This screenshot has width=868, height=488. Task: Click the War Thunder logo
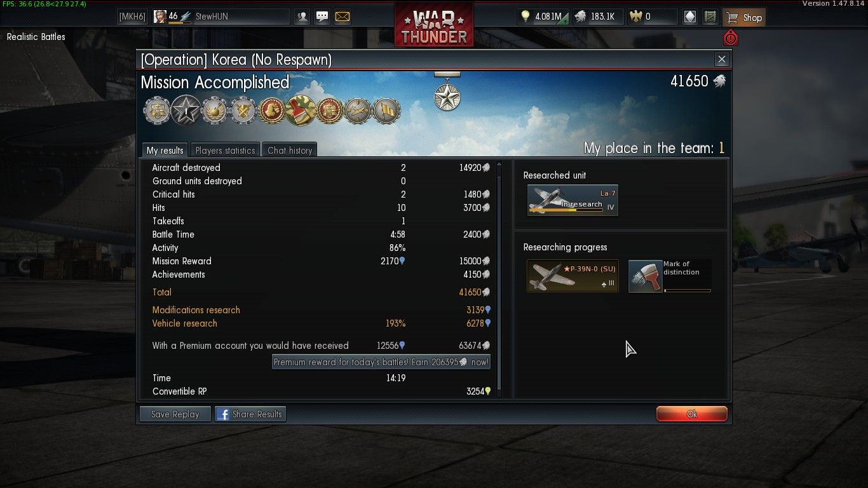pos(434,25)
